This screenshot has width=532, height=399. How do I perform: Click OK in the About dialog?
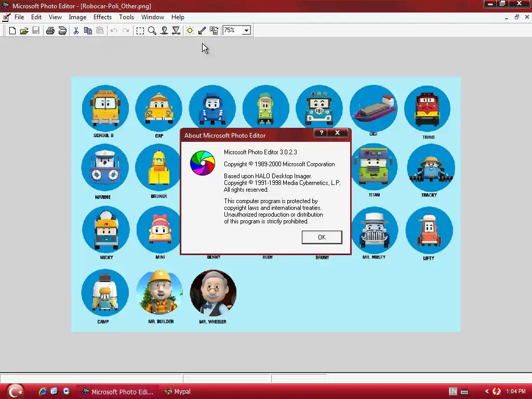point(322,237)
